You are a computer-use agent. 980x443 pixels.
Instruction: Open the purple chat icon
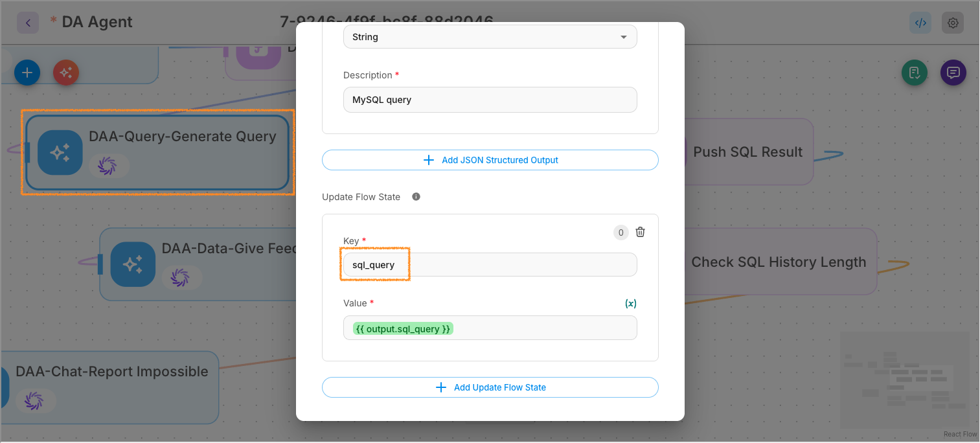click(953, 73)
